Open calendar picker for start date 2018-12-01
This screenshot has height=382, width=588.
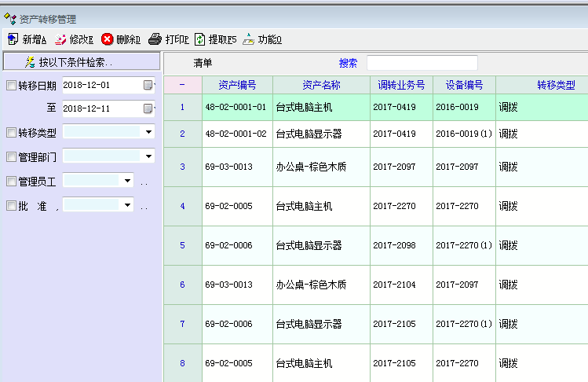tap(148, 85)
